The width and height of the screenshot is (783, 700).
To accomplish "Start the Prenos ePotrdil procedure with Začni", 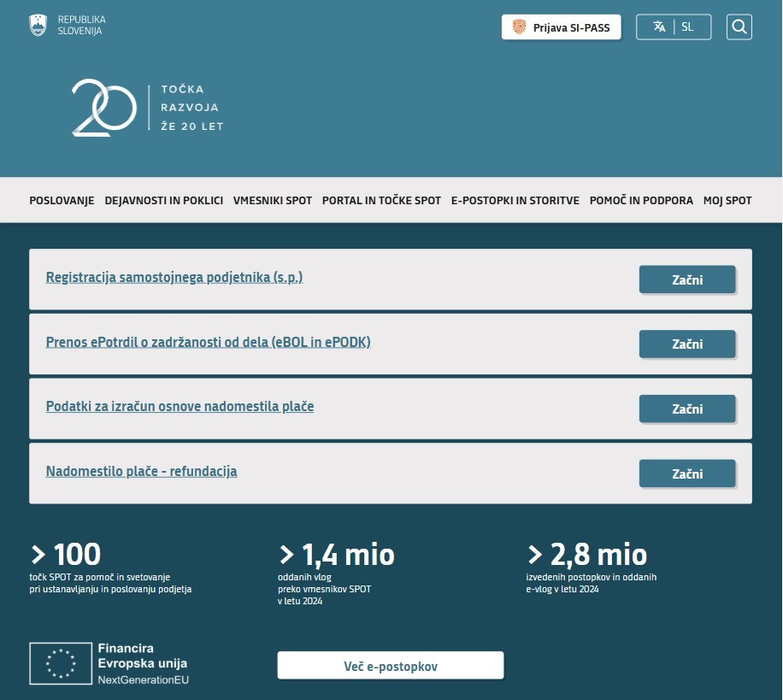I will click(x=687, y=344).
